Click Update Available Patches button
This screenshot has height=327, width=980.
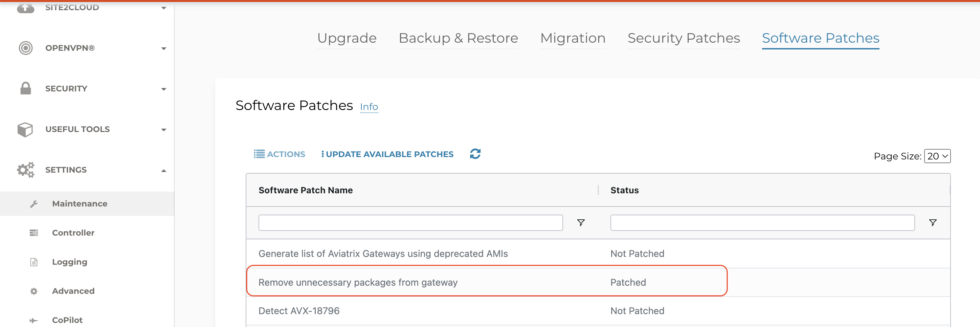pyautogui.click(x=387, y=154)
